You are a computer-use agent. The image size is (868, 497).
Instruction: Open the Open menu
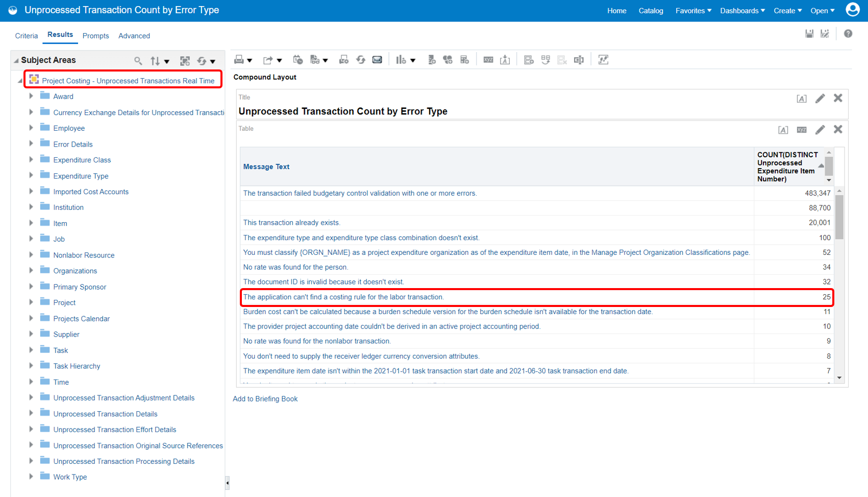pyautogui.click(x=823, y=11)
